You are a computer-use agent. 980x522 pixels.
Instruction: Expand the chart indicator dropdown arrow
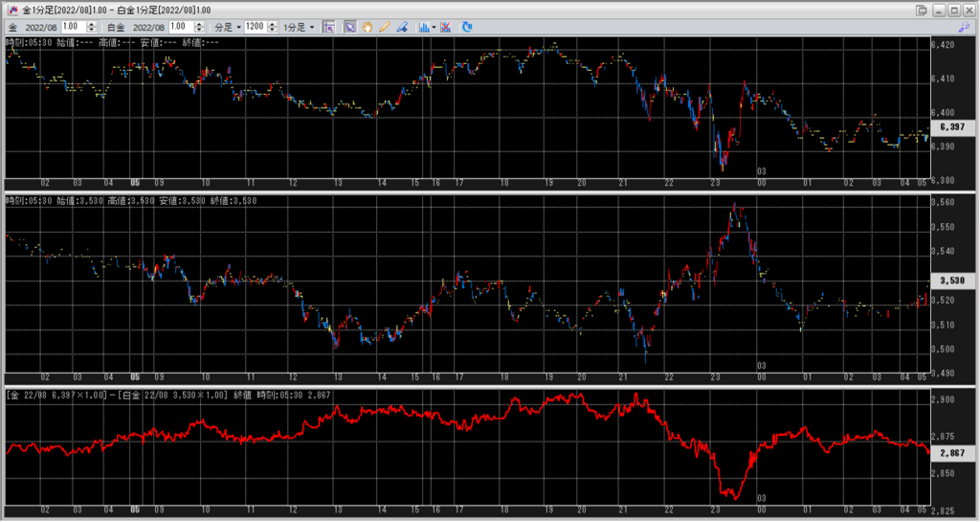click(434, 27)
